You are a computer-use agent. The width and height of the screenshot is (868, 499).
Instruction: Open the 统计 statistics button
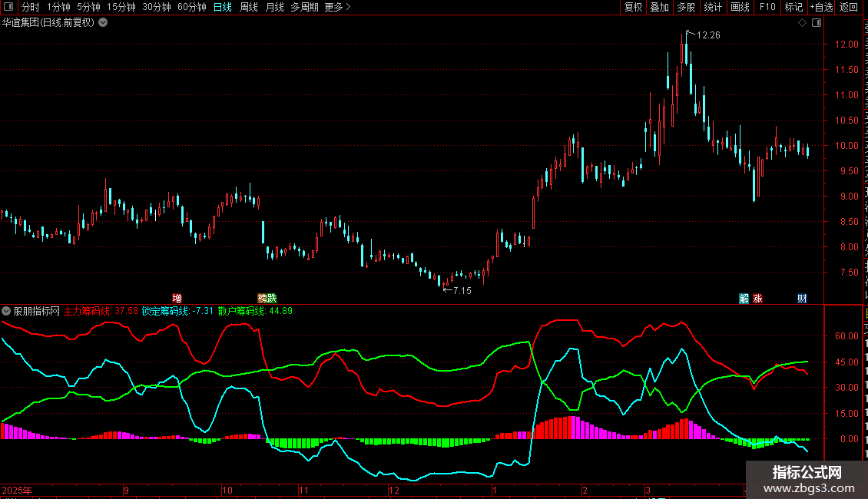click(712, 7)
